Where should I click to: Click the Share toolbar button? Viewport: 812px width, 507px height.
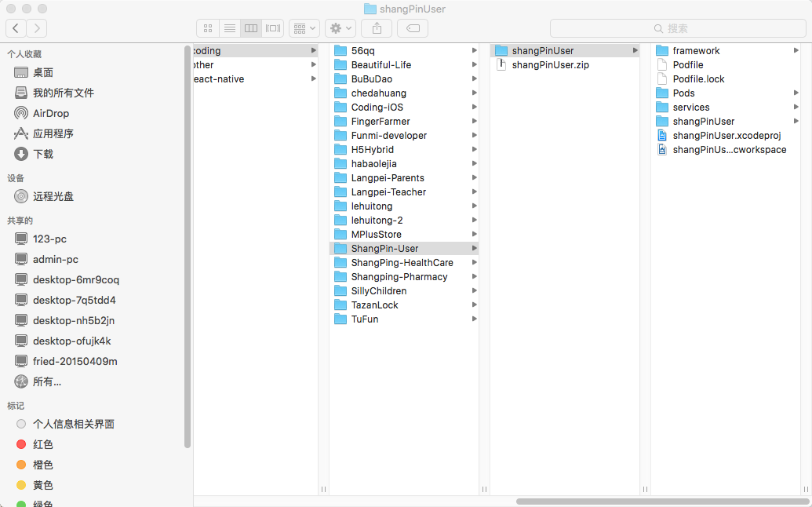[x=377, y=28]
